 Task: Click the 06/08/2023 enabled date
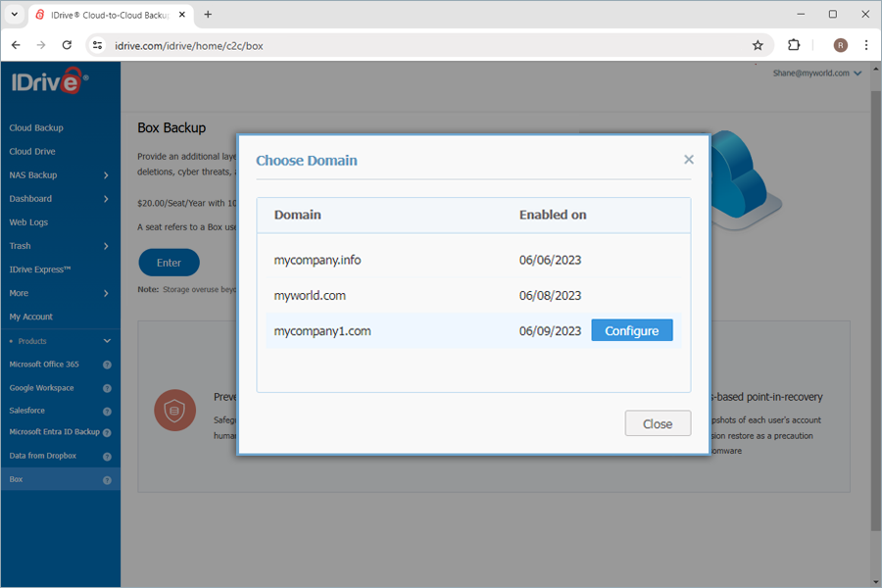click(x=550, y=295)
